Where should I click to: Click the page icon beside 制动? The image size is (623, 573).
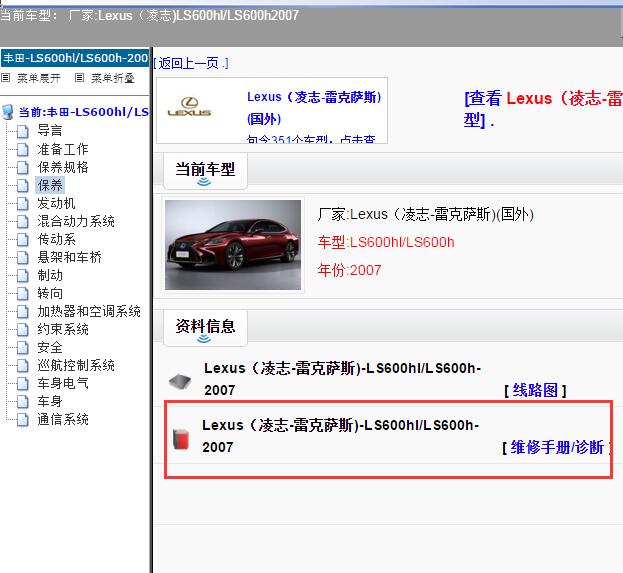(23, 275)
